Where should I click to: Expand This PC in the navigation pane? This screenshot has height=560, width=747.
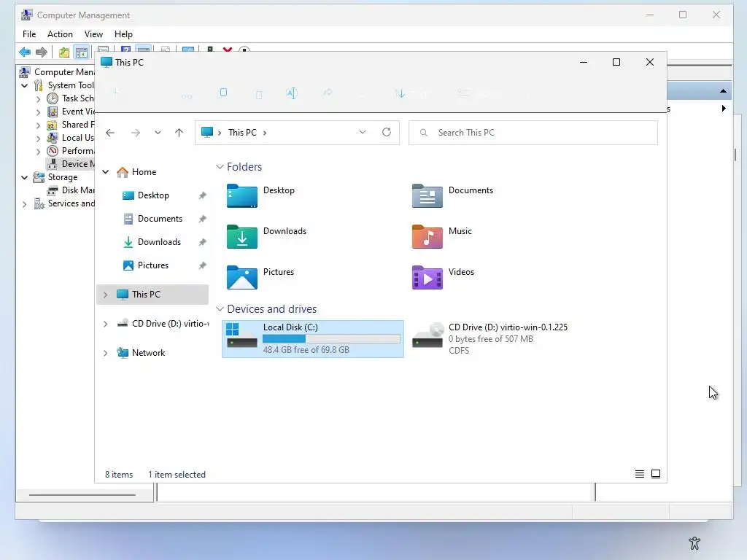point(106,295)
